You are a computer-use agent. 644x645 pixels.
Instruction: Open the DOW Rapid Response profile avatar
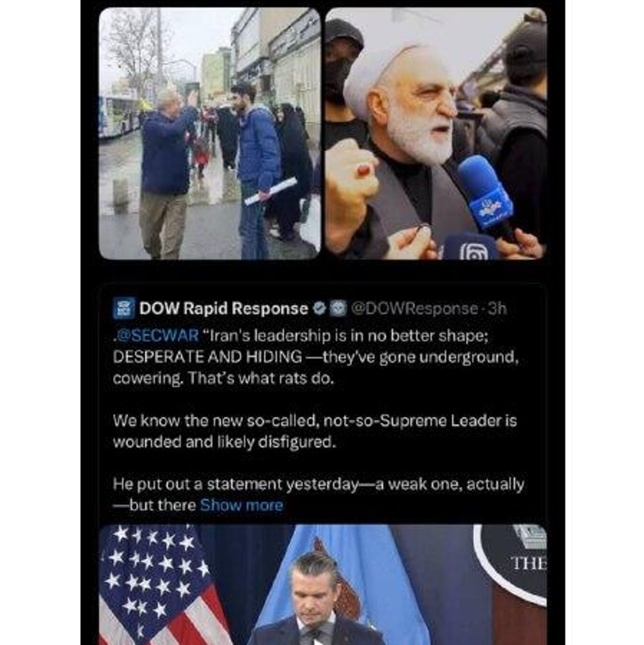pos(124,307)
